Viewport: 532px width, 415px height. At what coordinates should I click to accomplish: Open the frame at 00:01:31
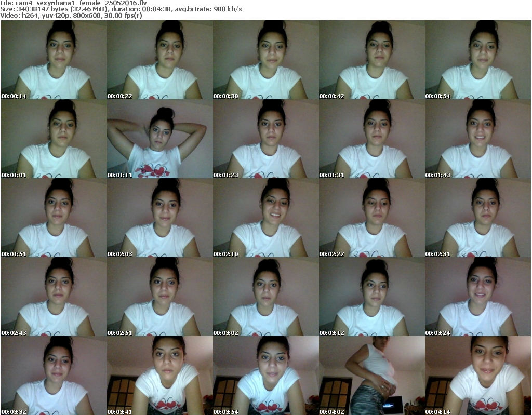[372, 139]
